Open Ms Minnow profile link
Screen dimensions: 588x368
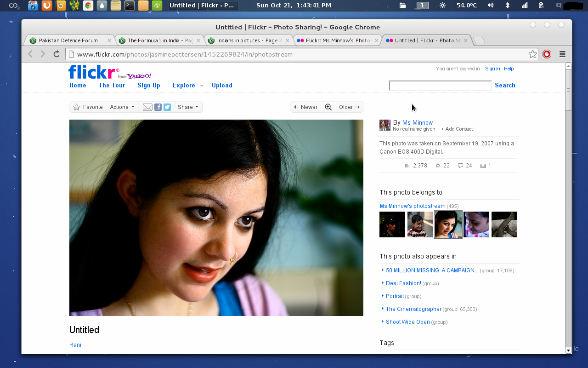(418, 122)
